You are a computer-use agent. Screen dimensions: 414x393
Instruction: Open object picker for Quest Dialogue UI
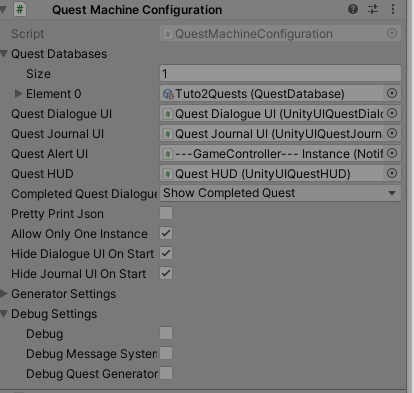(392, 113)
